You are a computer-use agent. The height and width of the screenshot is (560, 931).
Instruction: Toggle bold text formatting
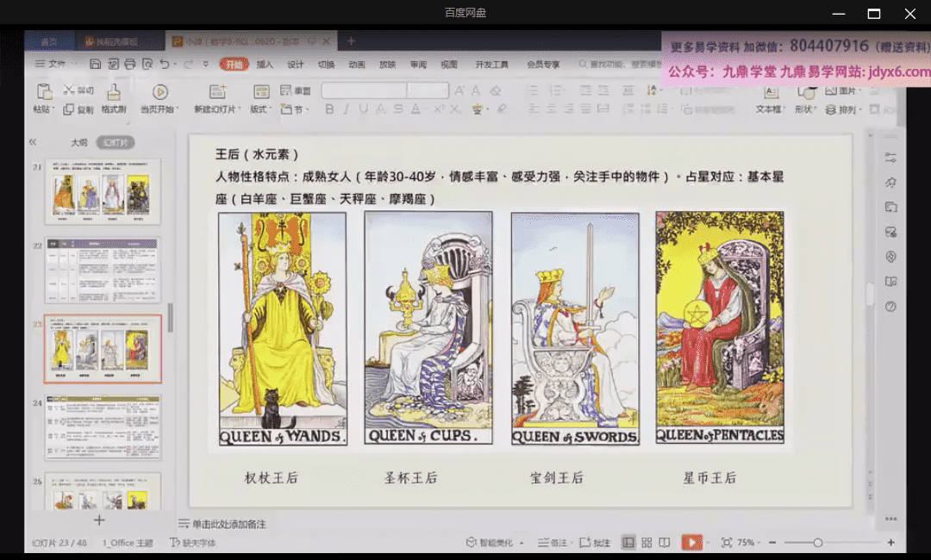click(329, 109)
